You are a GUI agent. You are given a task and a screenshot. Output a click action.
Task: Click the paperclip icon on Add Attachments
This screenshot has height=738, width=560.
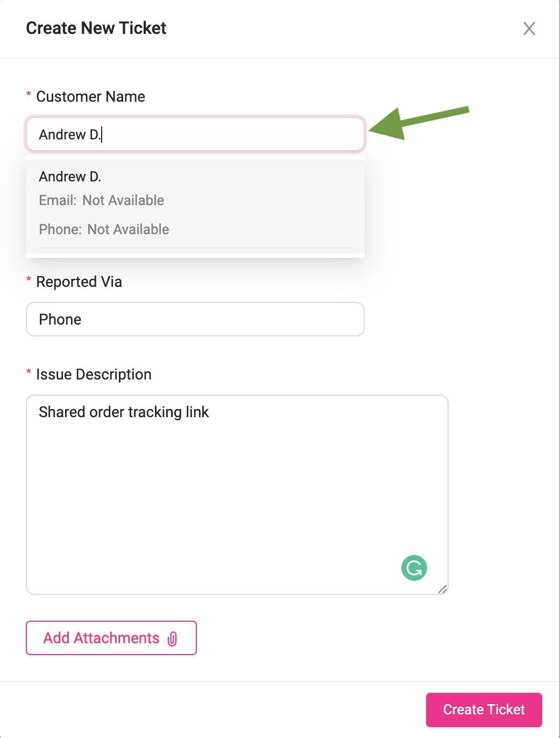point(173,638)
